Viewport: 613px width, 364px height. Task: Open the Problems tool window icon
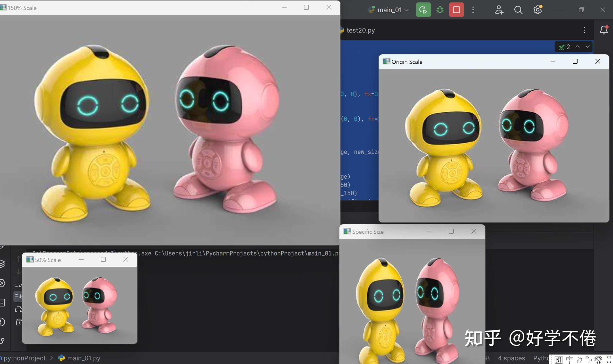click(2, 322)
